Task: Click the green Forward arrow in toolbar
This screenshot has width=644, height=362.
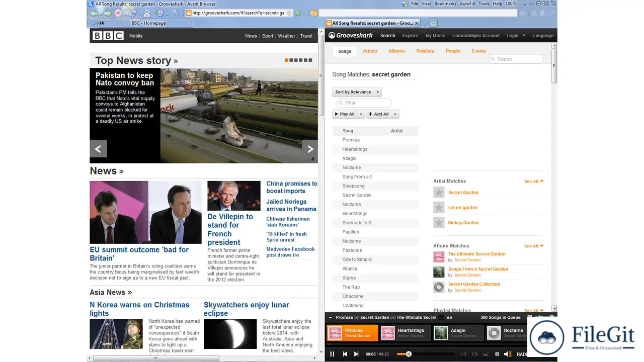Action: pos(107,13)
